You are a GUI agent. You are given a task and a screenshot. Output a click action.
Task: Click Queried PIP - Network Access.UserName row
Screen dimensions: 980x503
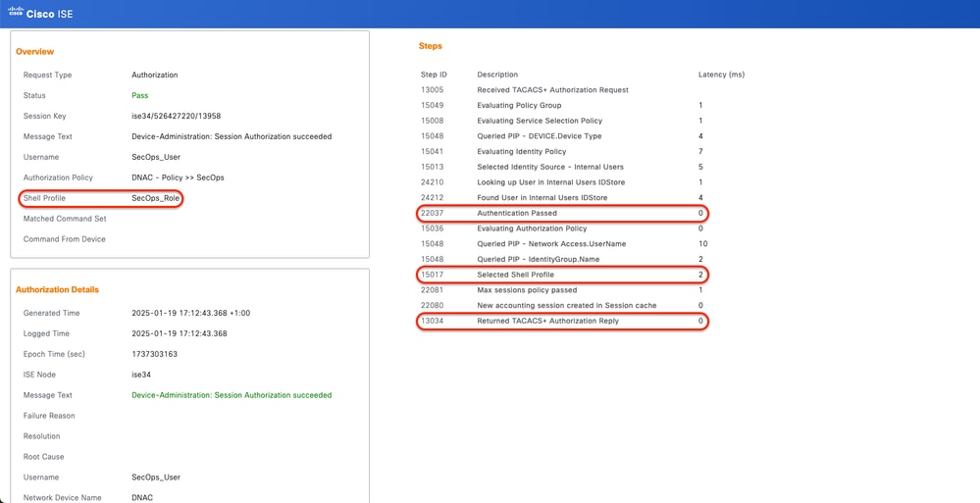tap(562, 244)
